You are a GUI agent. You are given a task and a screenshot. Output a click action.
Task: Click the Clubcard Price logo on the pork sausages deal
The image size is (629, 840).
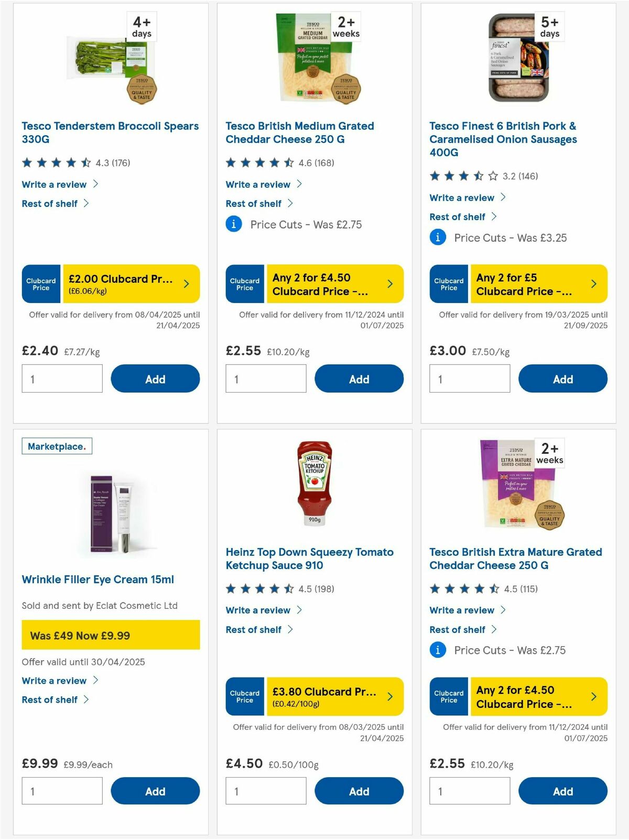[448, 284]
